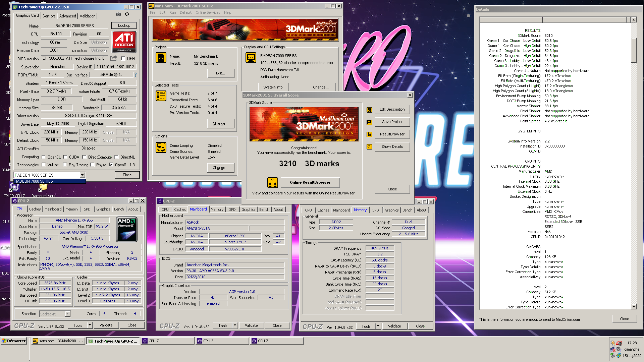Viewport: 644px width, 362px height.
Task: Click the Edit... button in Project section
Action: coord(220,73)
